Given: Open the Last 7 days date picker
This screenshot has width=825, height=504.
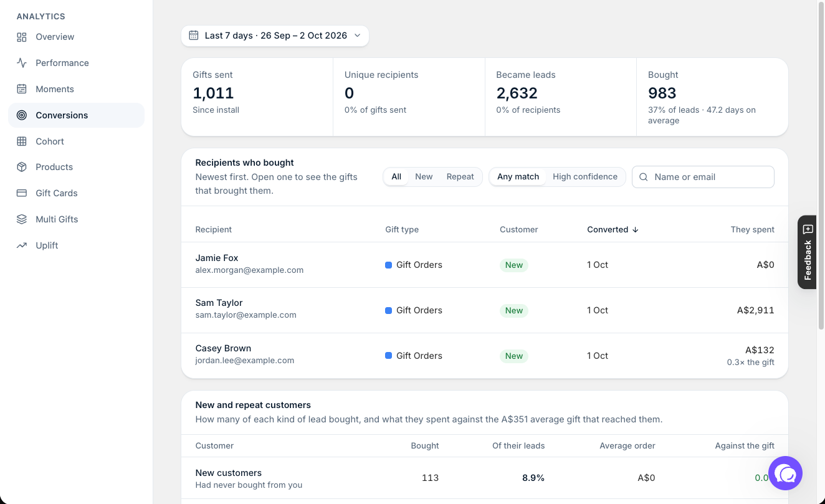Looking at the screenshot, I should 275,36.
